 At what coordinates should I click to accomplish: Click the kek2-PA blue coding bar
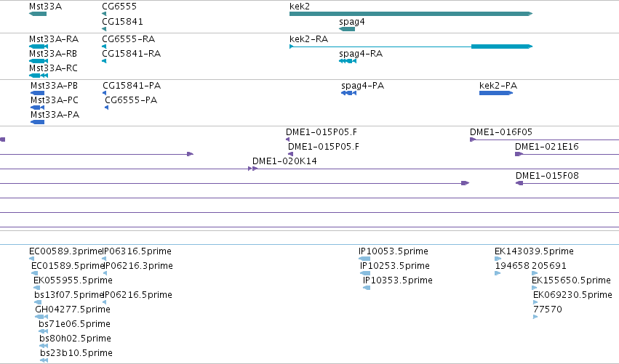496,93
